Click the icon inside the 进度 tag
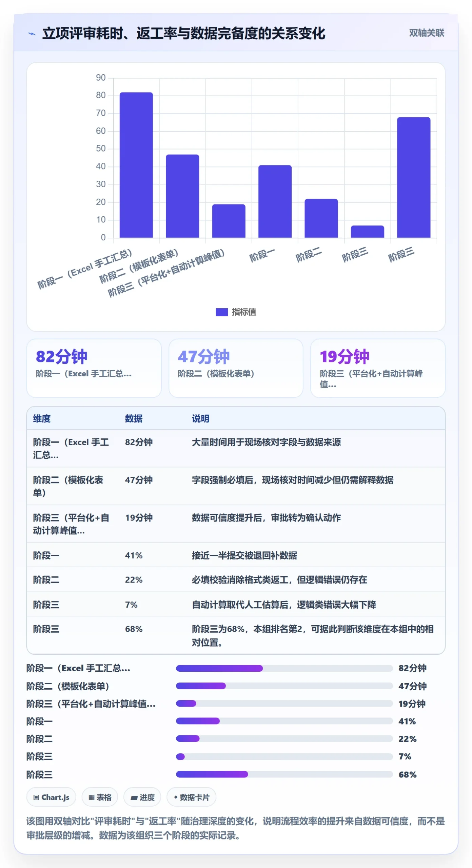This screenshot has height=868, width=472. (134, 798)
